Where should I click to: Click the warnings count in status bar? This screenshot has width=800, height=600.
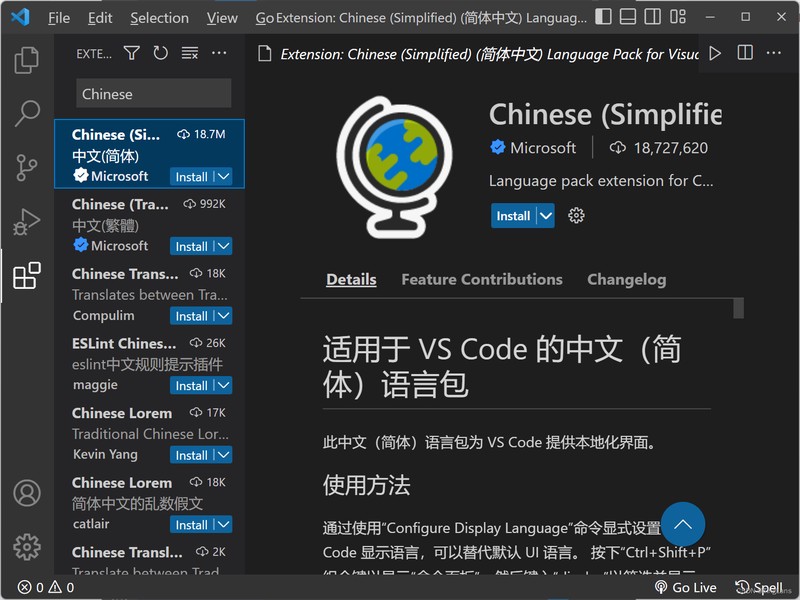pyautogui.click(x=61, y=587)
